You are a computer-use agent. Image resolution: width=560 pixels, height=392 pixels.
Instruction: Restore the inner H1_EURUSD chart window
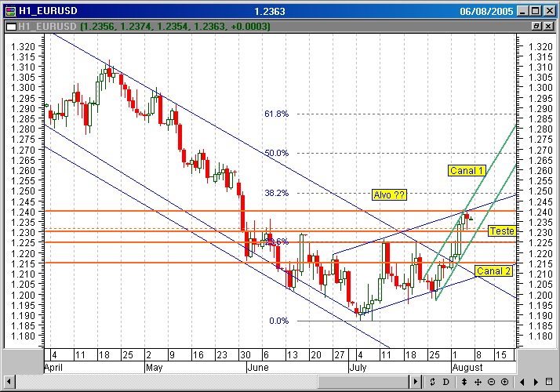[x=536, y=26]
